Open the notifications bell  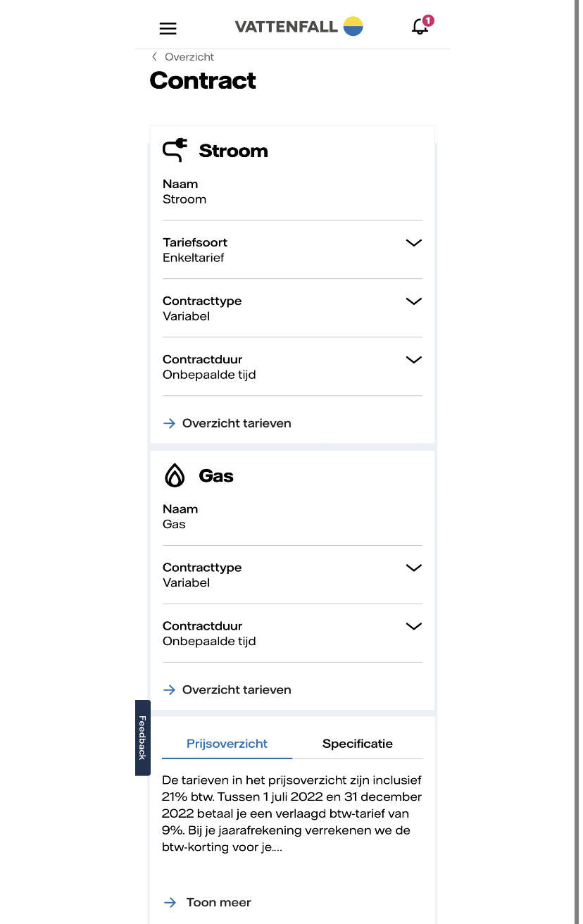(420, 27)
